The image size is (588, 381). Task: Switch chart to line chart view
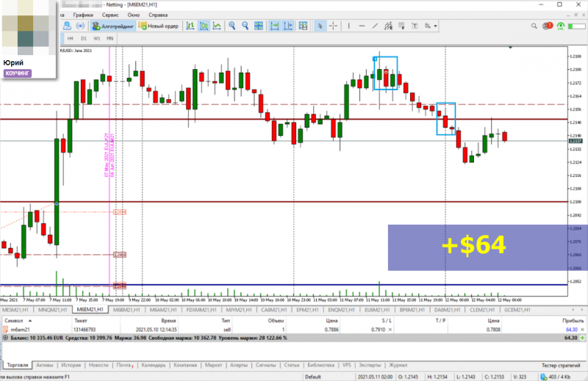(x=217, y=26)
